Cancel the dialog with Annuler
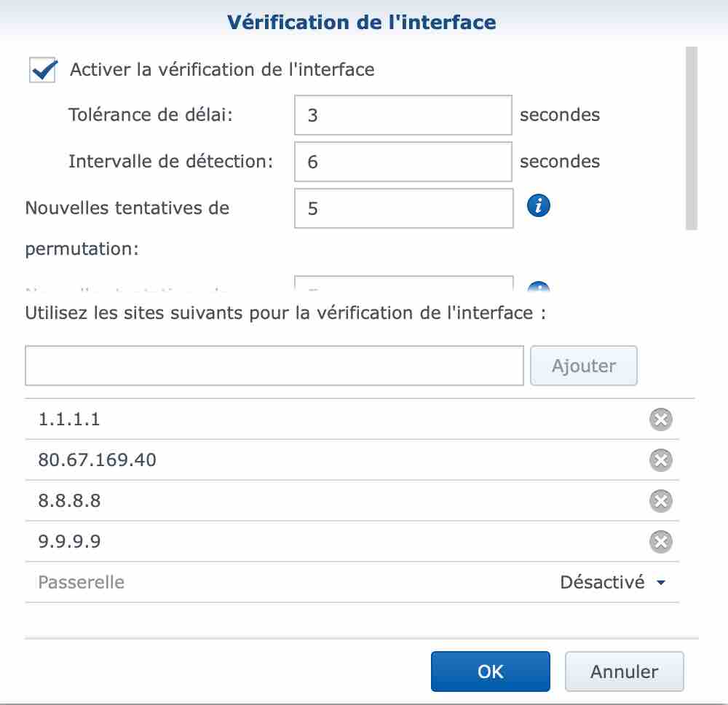 coord(624,671)
